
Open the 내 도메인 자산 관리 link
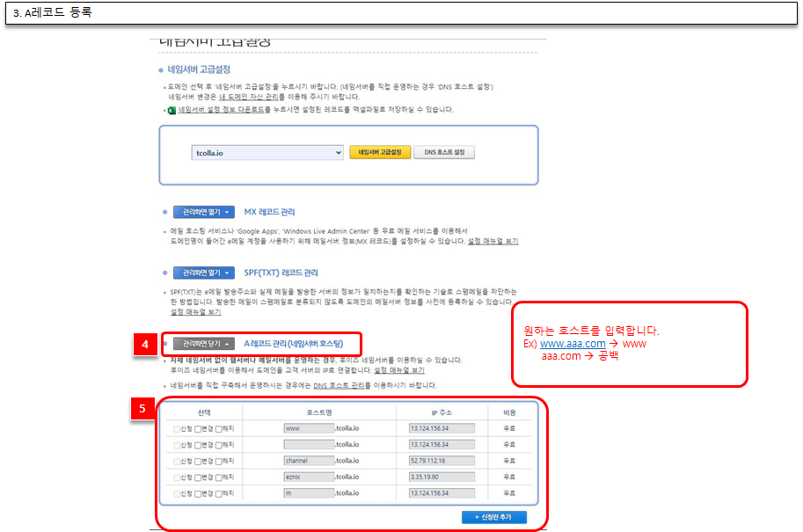tap(248, 97)
